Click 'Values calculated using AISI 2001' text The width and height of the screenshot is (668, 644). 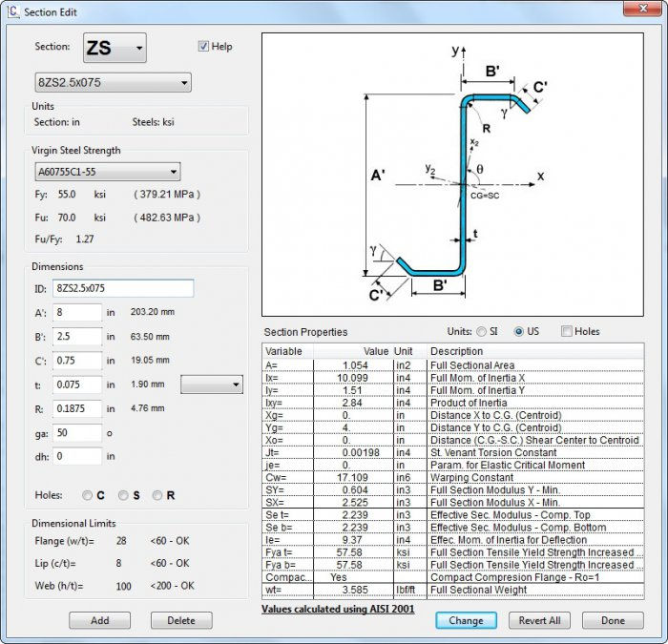point(338,609)
